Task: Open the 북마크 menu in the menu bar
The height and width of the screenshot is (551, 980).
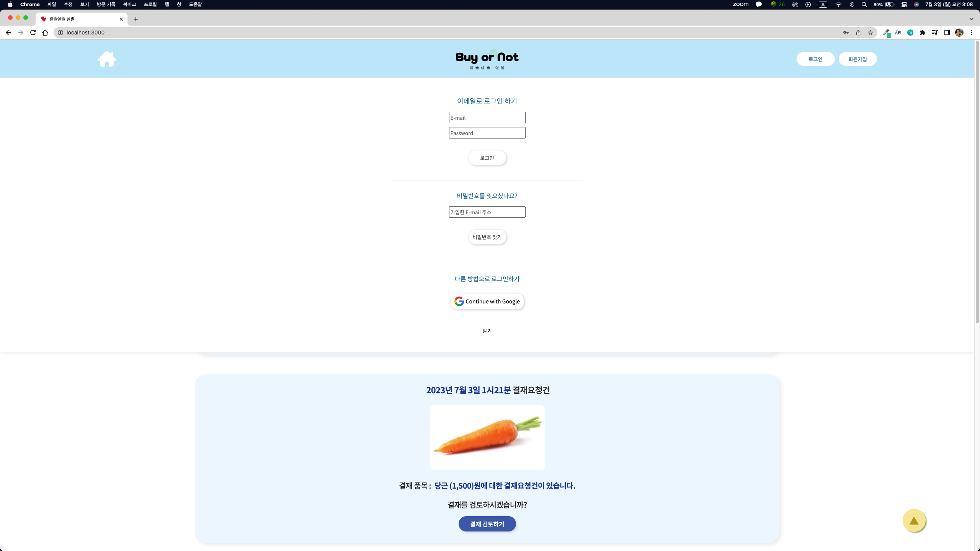Action: tap(129, 4)
